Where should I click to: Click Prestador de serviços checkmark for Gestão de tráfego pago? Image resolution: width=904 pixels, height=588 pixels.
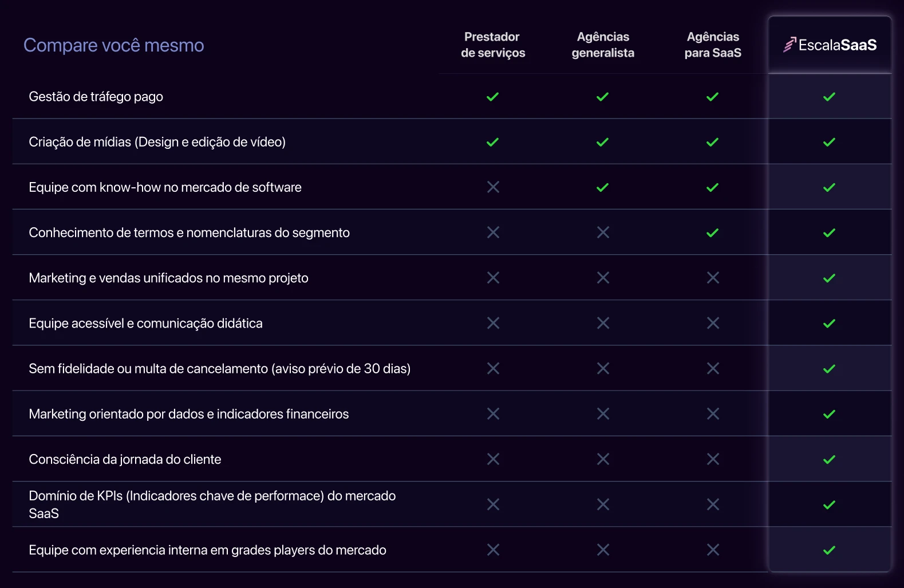click(492, 97)
